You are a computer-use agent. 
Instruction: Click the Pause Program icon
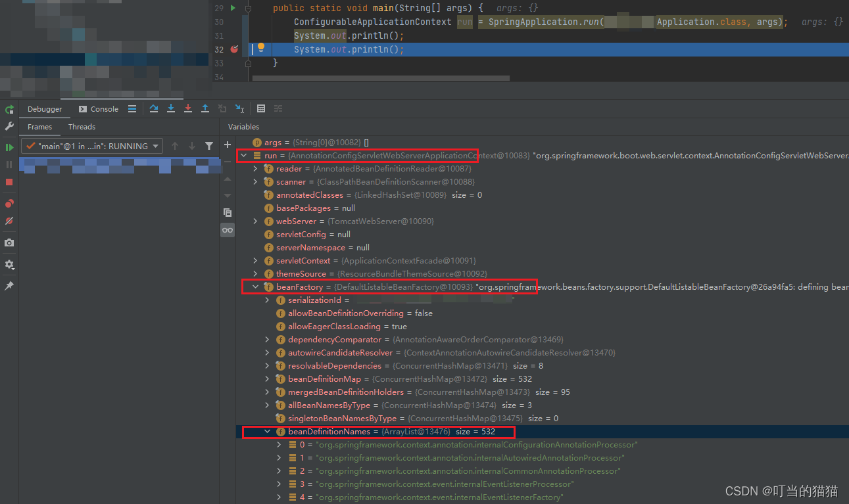[x=9, y=165]
